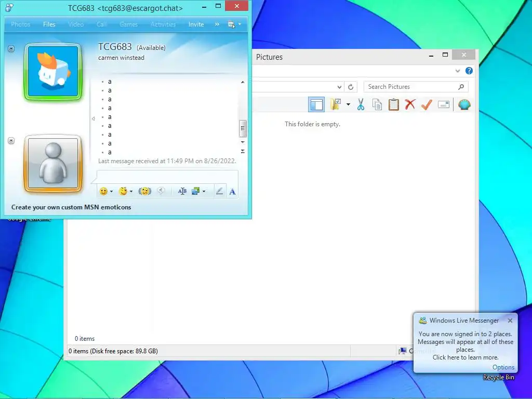532x399 pixels.
Task: Select the handwriting pen icon
Action: coord(220,191)
